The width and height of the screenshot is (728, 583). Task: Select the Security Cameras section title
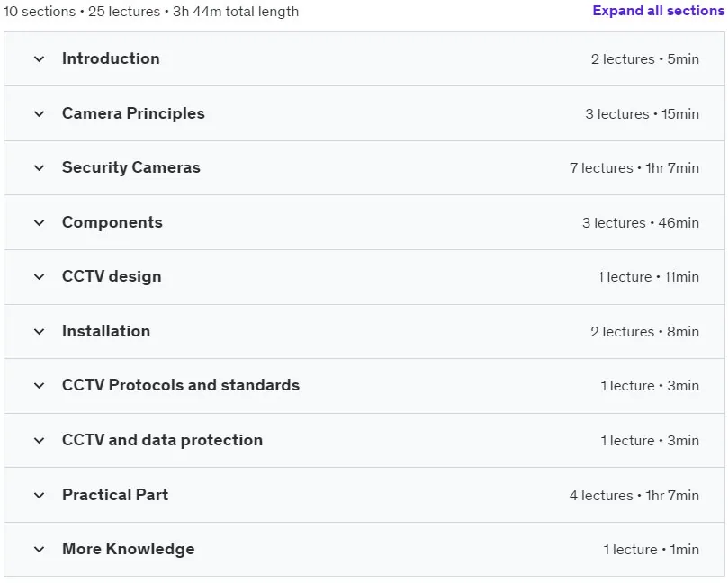[x=131, y=167]
